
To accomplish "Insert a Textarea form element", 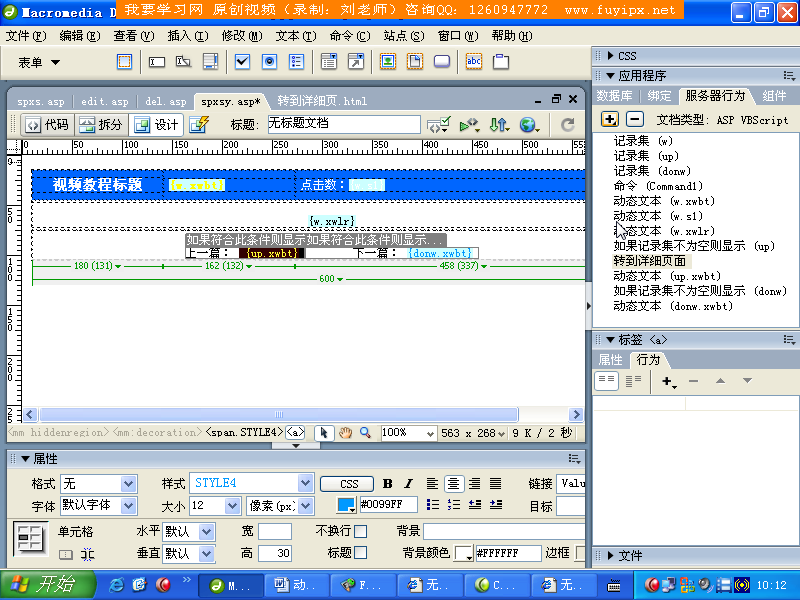I will (210, 62).
